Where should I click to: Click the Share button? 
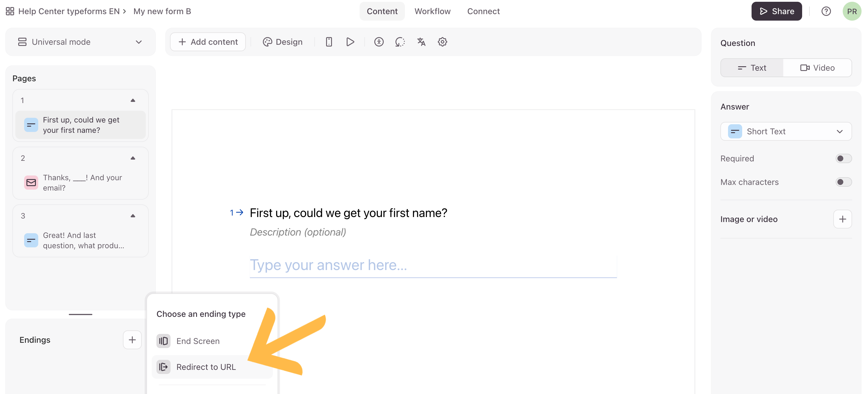776,11
